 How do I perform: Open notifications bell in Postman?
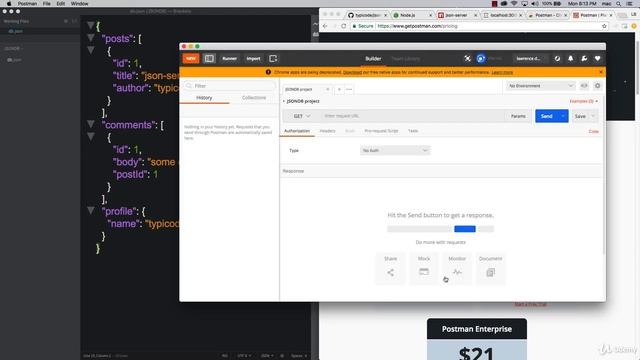tap(571, 58)
